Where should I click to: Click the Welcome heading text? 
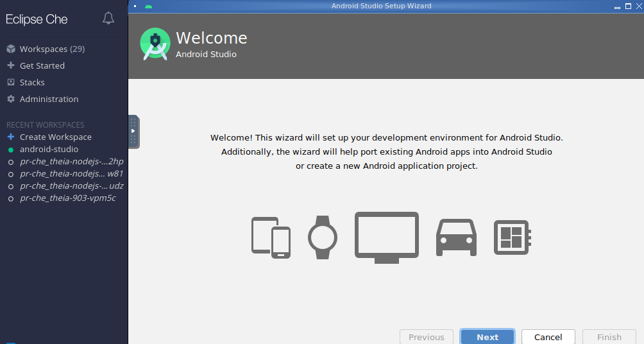tap(212, 38)
